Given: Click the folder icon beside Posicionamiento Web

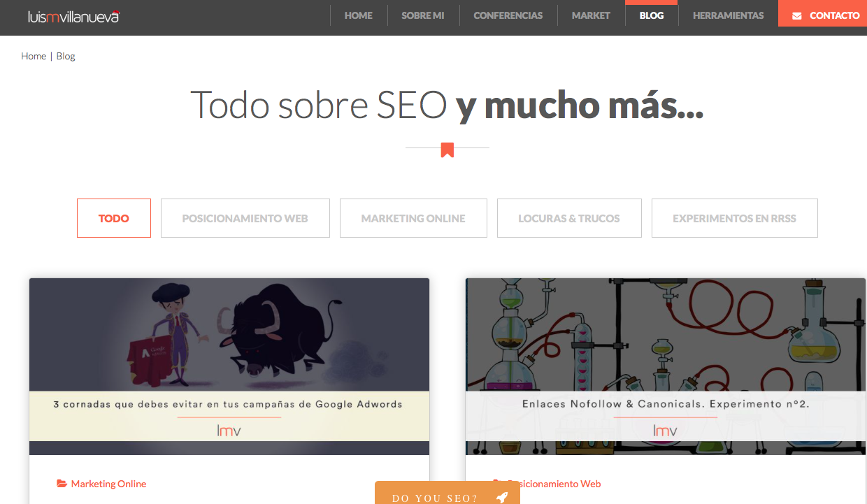Looking at the screenshot, I should (499, 483).
